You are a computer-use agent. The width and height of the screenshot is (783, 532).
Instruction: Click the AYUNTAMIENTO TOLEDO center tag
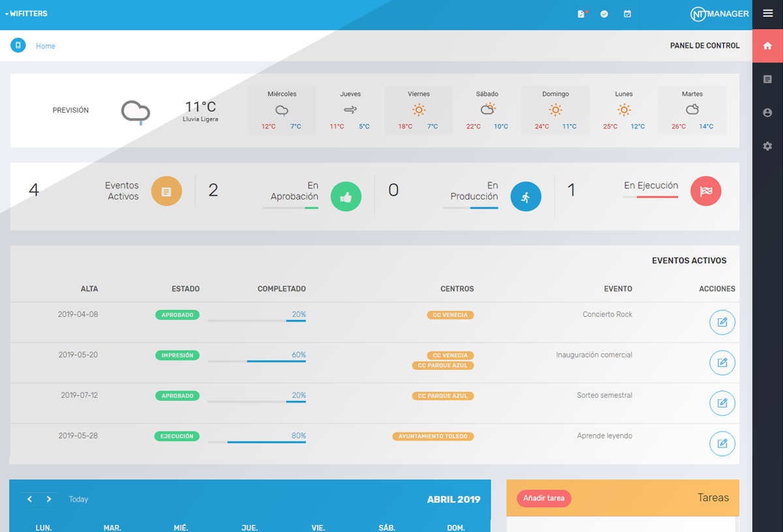pos(433,436)
